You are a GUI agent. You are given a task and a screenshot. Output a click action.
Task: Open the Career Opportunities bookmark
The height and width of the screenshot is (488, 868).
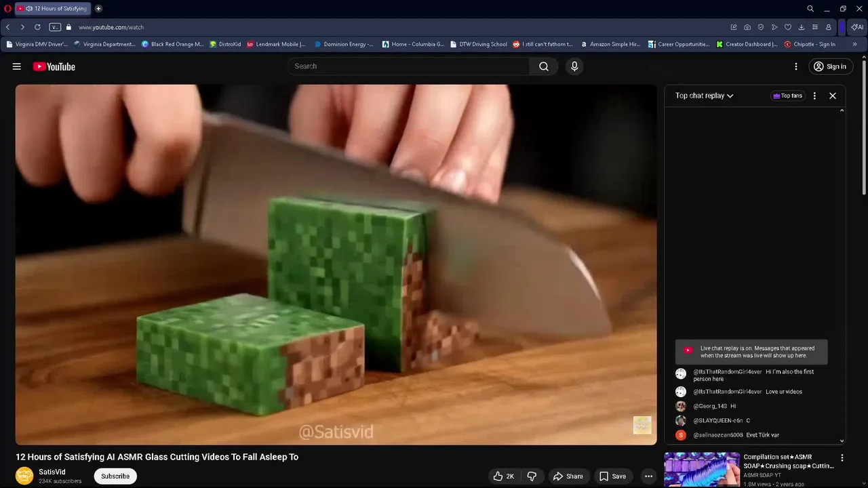point(679,44)
